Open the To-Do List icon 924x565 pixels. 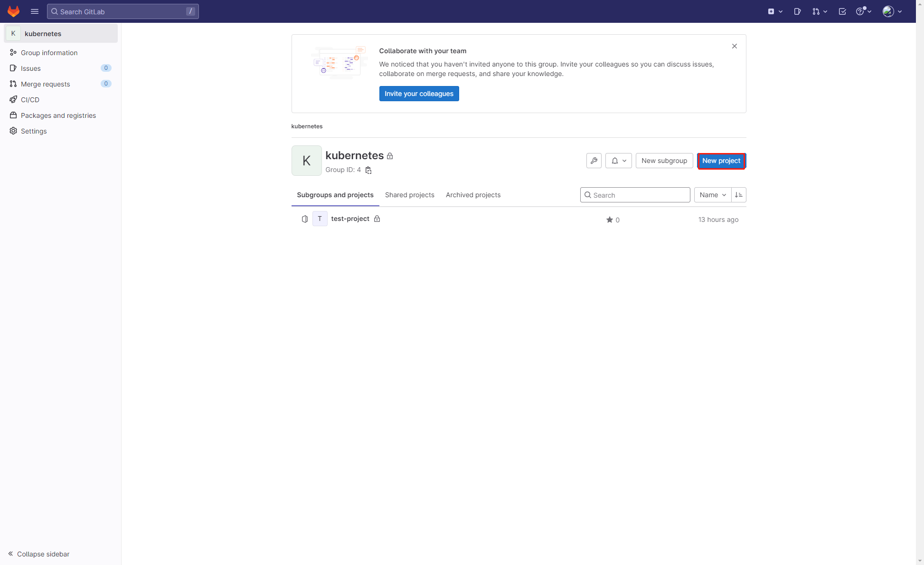tap(842, 11)
